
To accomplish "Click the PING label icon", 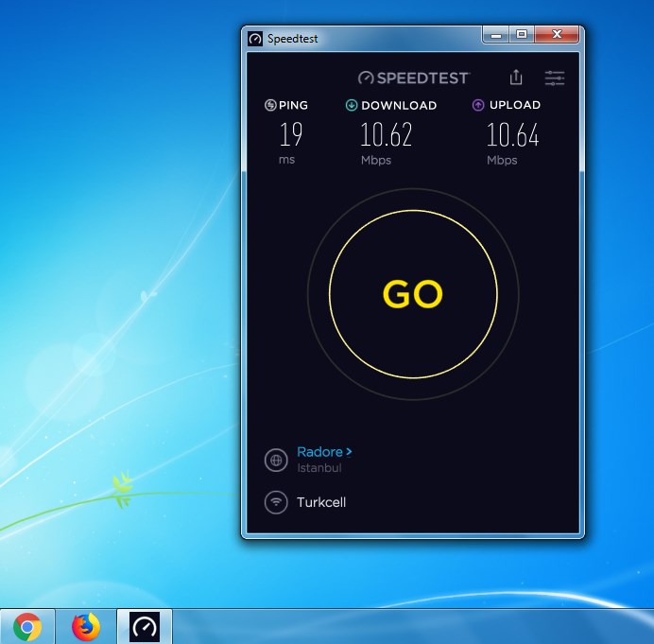I will [270, 105].
